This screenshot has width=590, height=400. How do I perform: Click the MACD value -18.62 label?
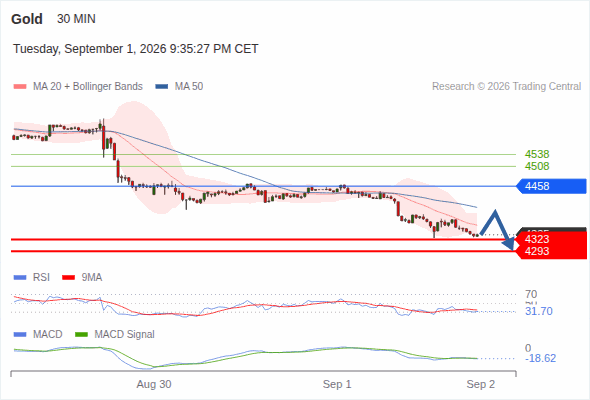(540, 358)
